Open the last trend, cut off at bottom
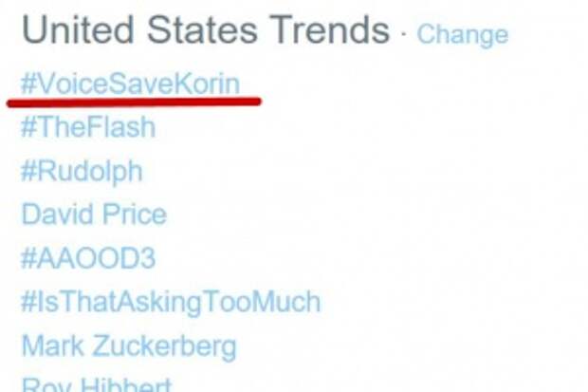The height and width of the screenshot is (392, 588). 97,384
